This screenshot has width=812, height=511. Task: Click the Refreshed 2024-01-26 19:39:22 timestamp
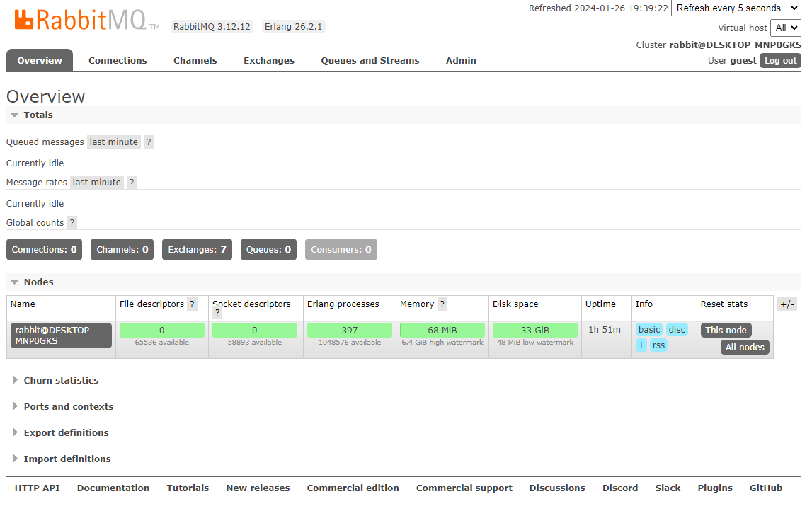click(598, 8)
